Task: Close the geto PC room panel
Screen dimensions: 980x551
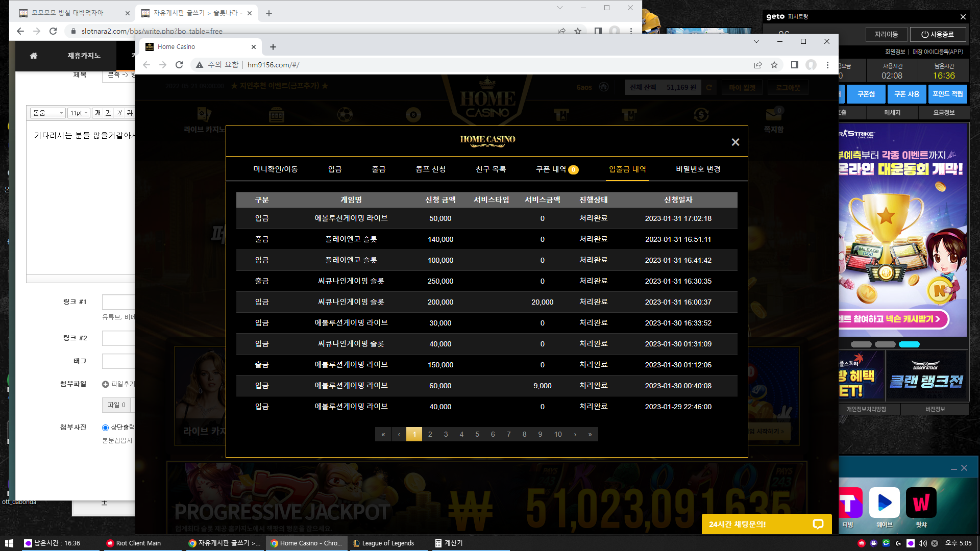Action: tap(963, 17)
